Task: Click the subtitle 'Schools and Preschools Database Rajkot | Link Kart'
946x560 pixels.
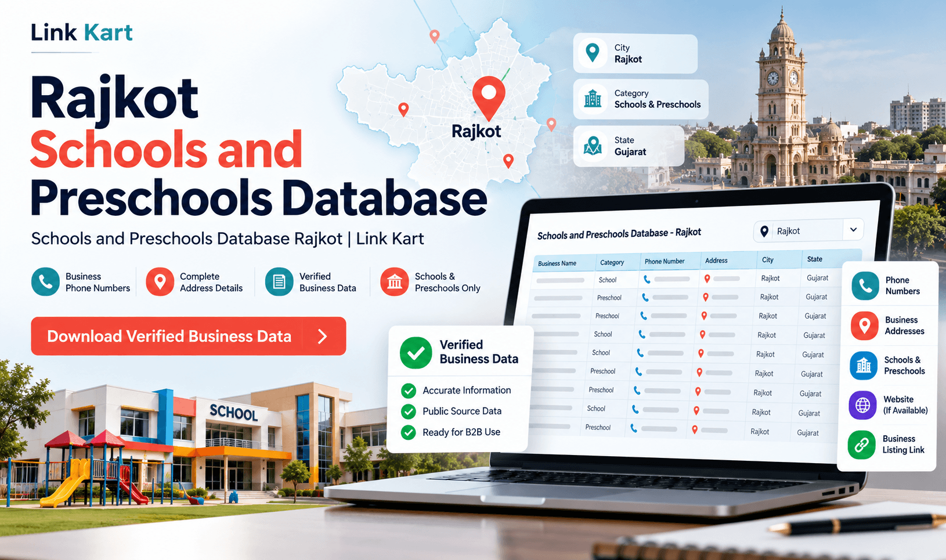Action: coord(228,239)
